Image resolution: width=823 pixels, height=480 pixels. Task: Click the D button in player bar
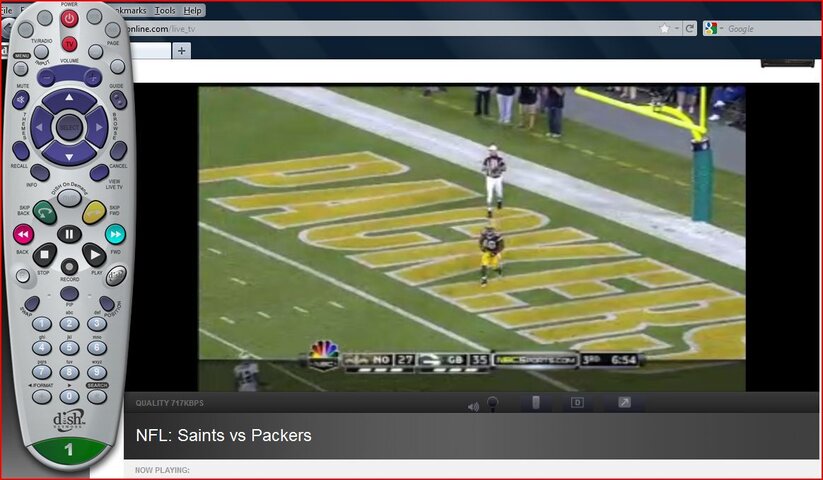pos(577,402)
